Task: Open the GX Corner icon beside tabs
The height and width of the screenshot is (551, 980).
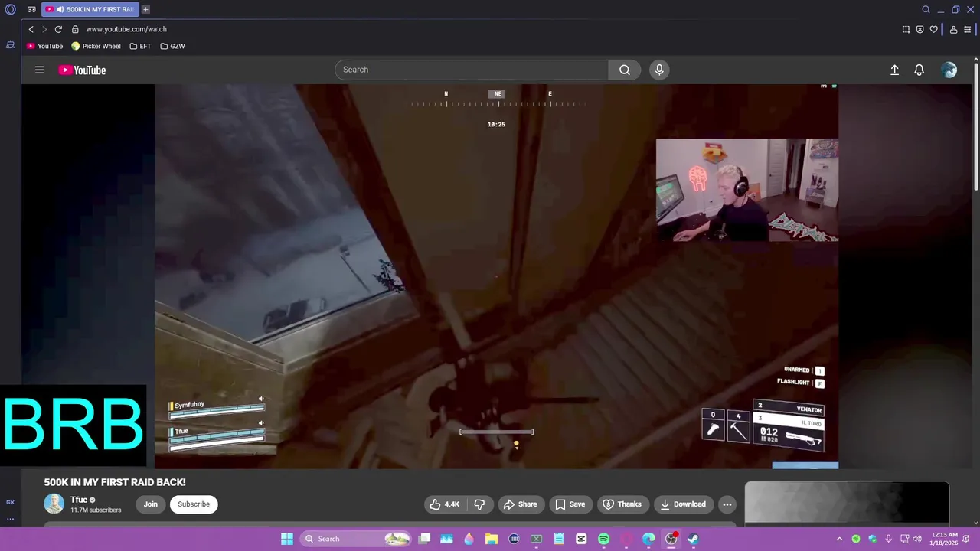Action: click(x=31, y=9)
